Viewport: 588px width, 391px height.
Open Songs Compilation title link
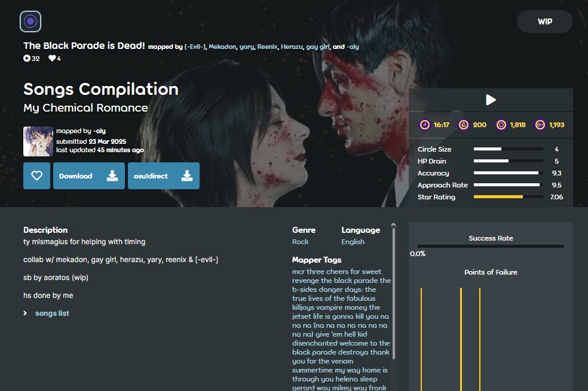click(x=101, y=89)
